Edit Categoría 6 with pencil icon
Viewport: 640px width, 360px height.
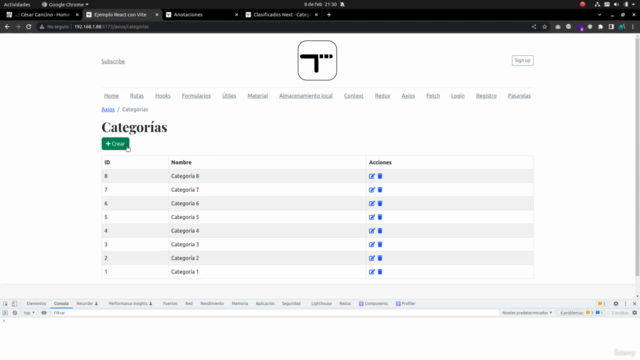(371, 203)
